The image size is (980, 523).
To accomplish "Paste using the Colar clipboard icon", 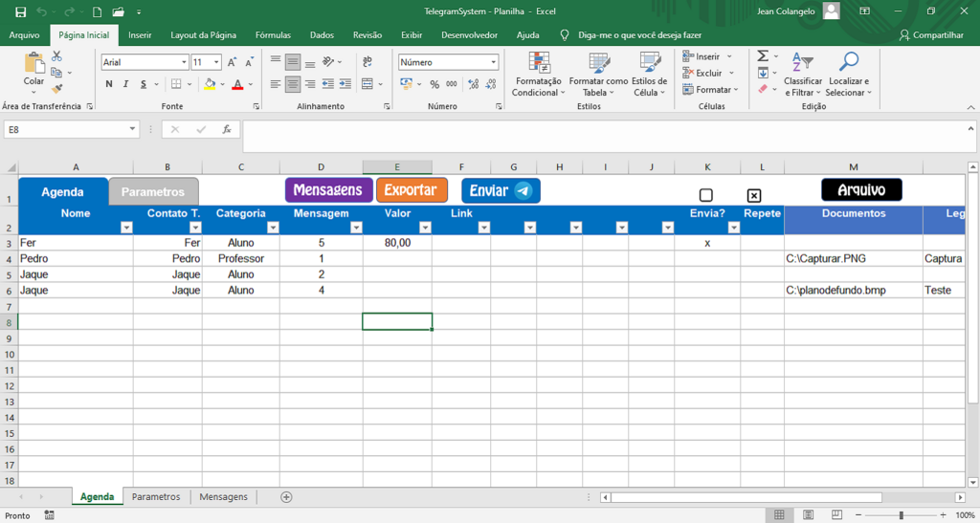I will 33,64.
